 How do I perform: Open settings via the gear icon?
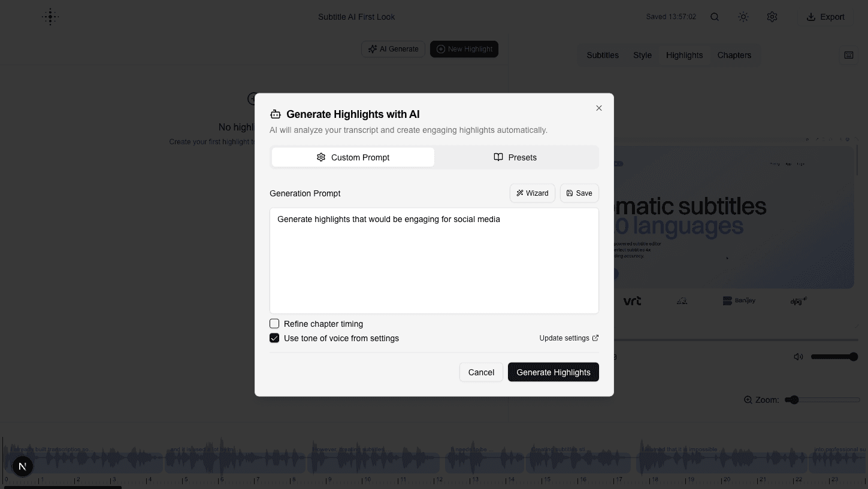772,17
